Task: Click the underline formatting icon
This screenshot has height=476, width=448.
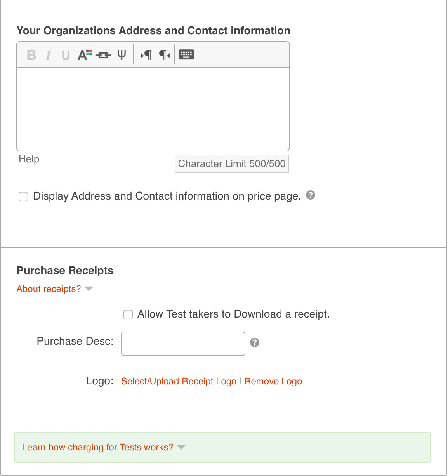Action: click(x=66, y=56)
